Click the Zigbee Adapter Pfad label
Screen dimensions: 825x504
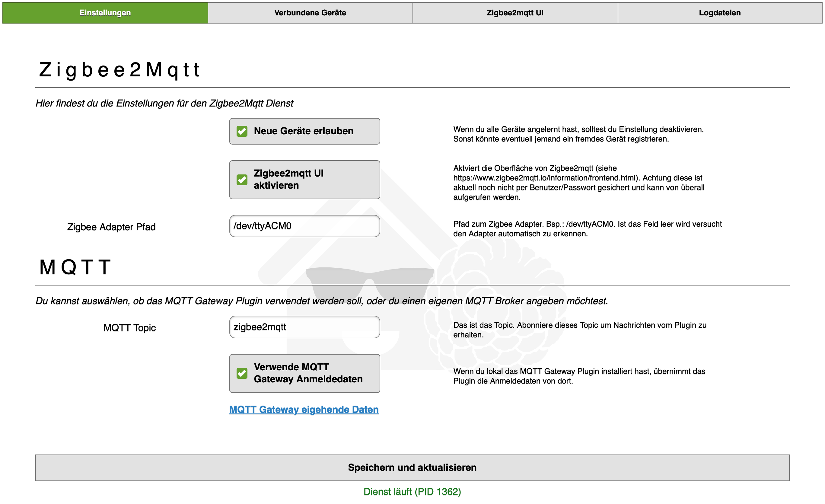pyautogui.click(x=111, y=227)
